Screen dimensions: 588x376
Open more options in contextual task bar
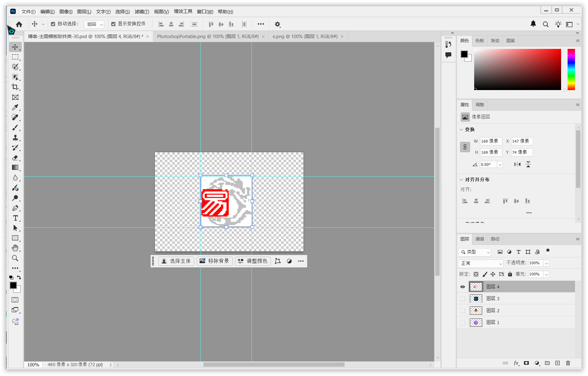(x=301, y=261)
